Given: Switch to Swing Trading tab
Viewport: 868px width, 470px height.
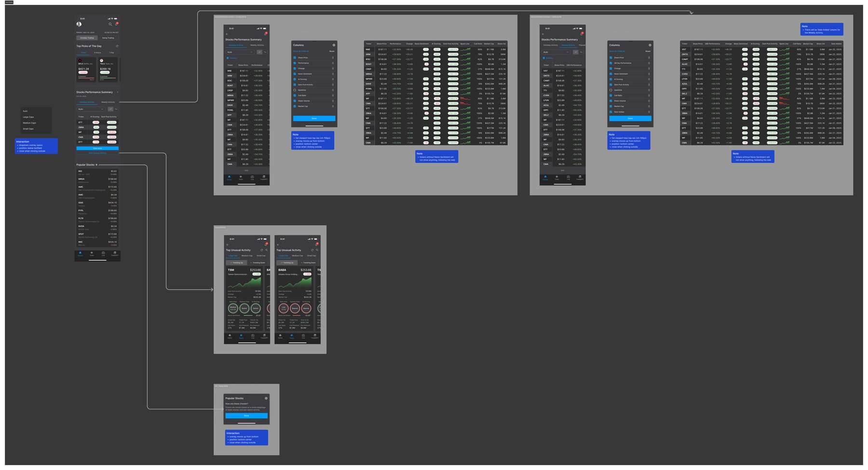Looking at the screenshot, I should pyautogui.click(x=108, y=38).
